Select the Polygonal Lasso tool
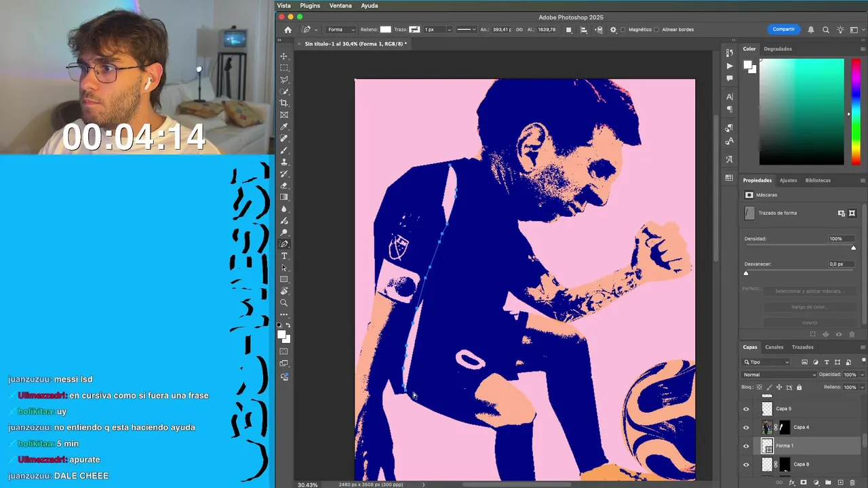The image size is (868, 488). [x=284, y=79]
